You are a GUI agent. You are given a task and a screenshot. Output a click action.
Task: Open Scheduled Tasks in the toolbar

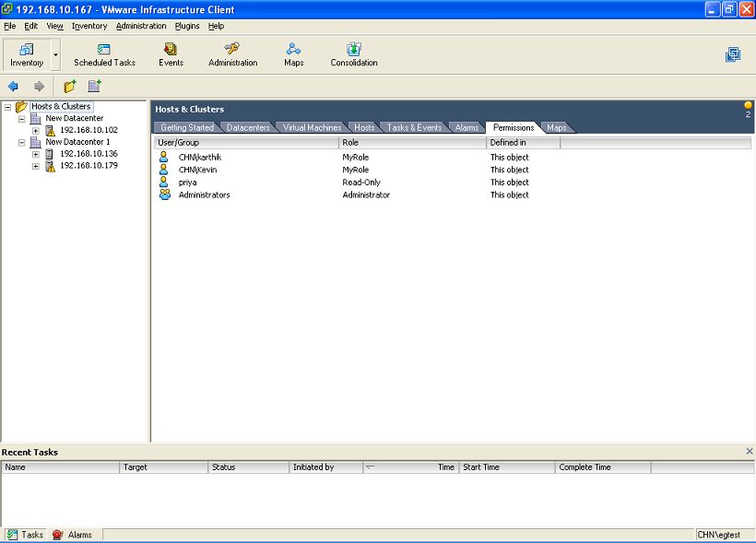click(104, 55)
